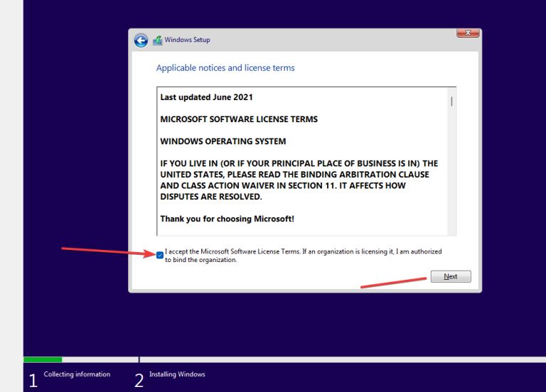
Task: Click the binding arbitration clause paragraph
Action: [x=299, y=180]
